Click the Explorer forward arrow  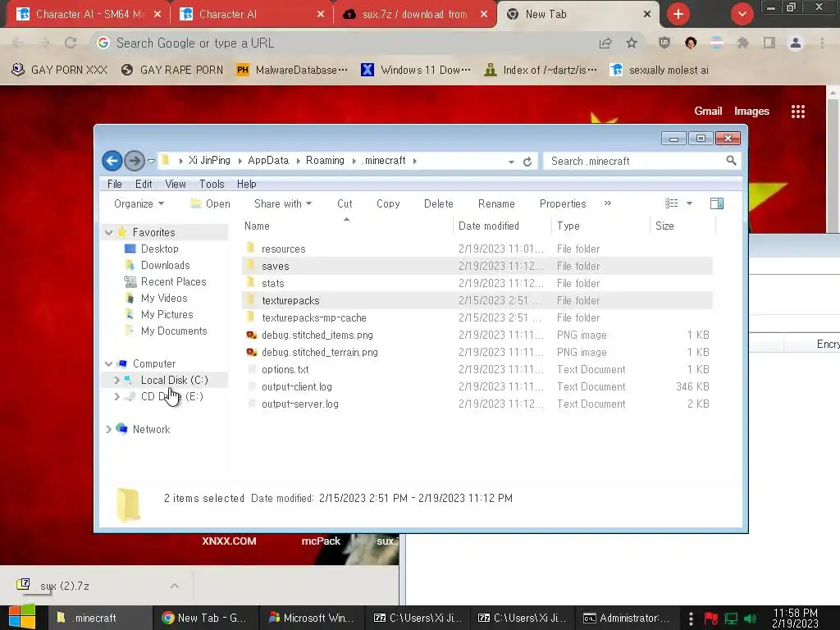coord(134,160)
